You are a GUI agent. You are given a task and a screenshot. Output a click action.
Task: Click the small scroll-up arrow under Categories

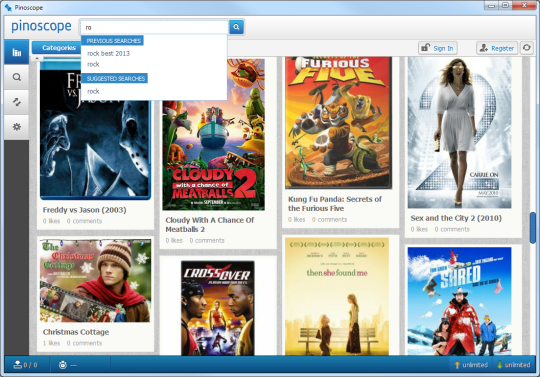click(37, 59)
